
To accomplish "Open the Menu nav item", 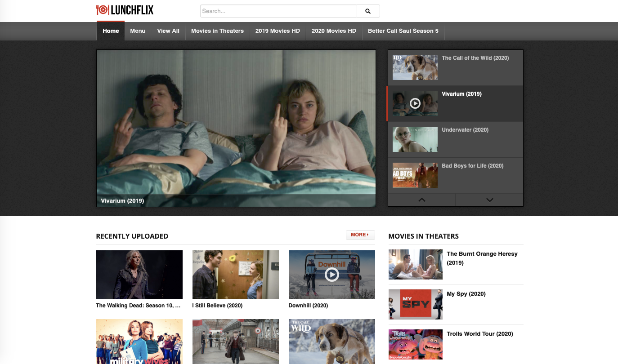I will coord(138,31).
